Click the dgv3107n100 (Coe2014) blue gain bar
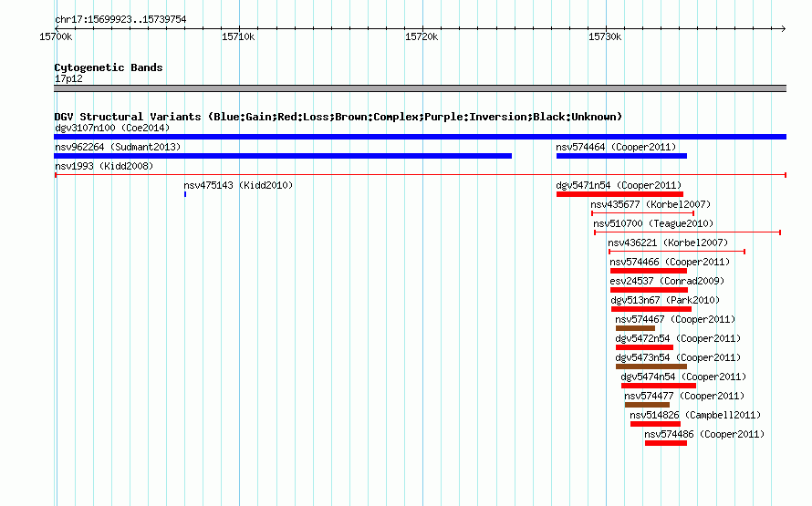The width and height of the screenshot is (812, 506). pos(420,137)
